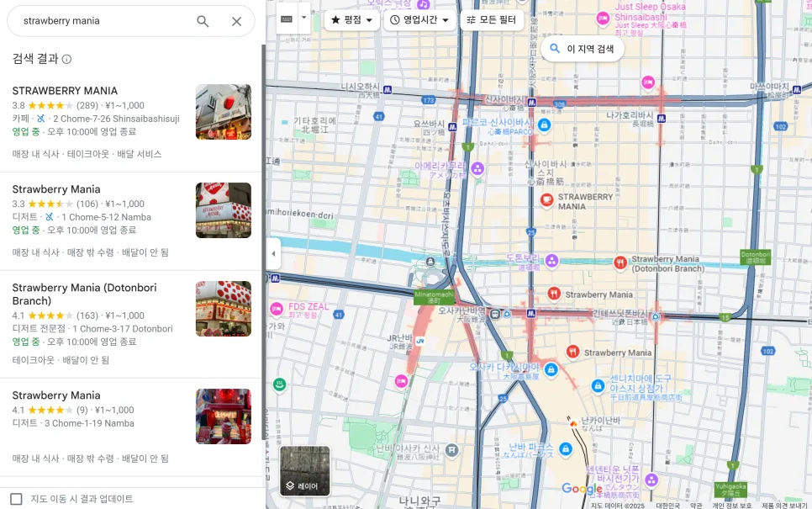Viewport: 812px width, 509px height.
Task: Click the 니시오하시 subway station icon
Action: tap(387, 90)
